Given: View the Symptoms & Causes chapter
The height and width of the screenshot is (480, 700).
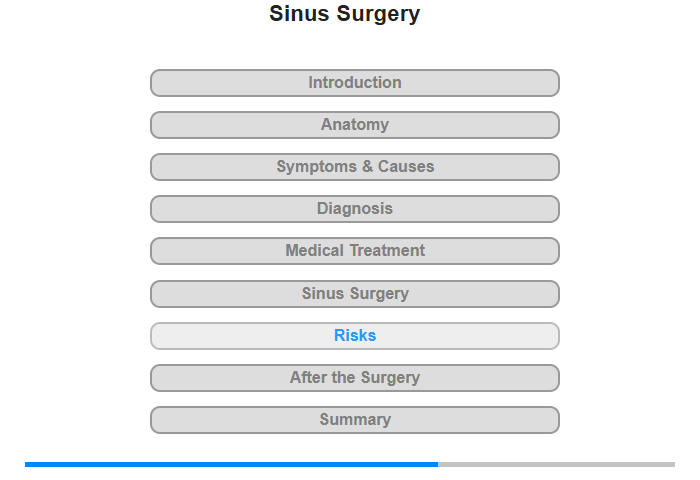Looking at the screenshot, I should pos(355,167).
